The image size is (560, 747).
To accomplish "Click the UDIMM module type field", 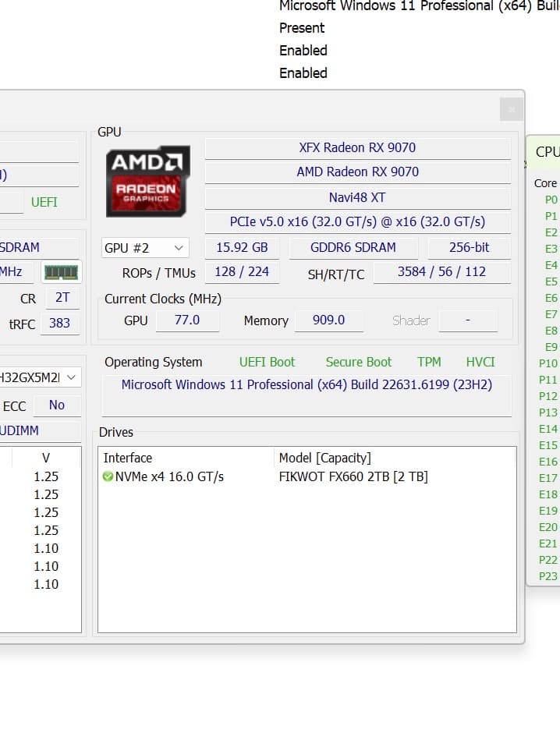I will pyautogui.click(x=40, y=430).
